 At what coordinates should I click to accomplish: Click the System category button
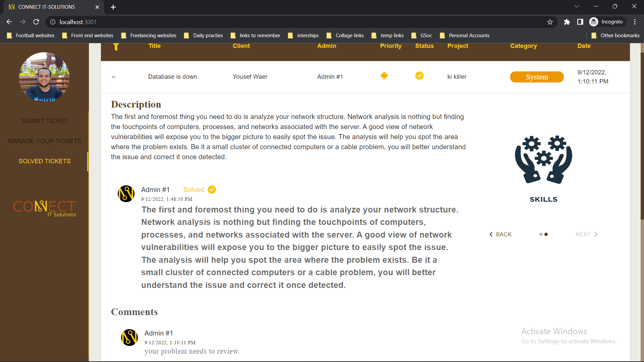tap(537, 76)
